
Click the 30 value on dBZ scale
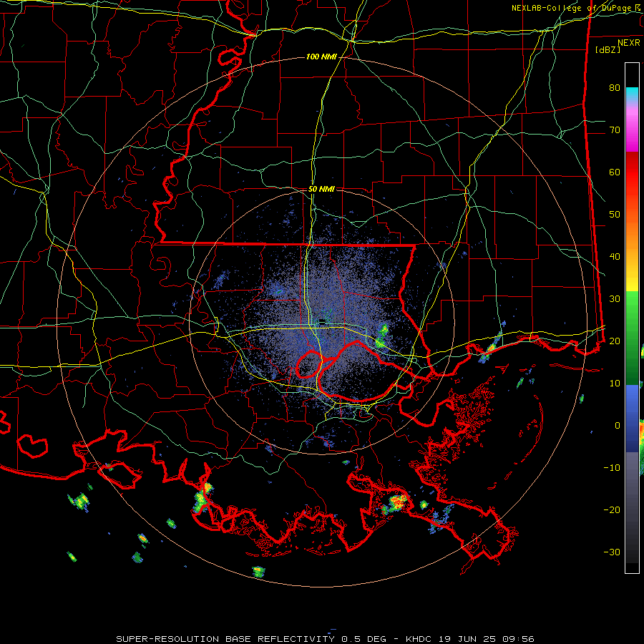coord(615,299)
